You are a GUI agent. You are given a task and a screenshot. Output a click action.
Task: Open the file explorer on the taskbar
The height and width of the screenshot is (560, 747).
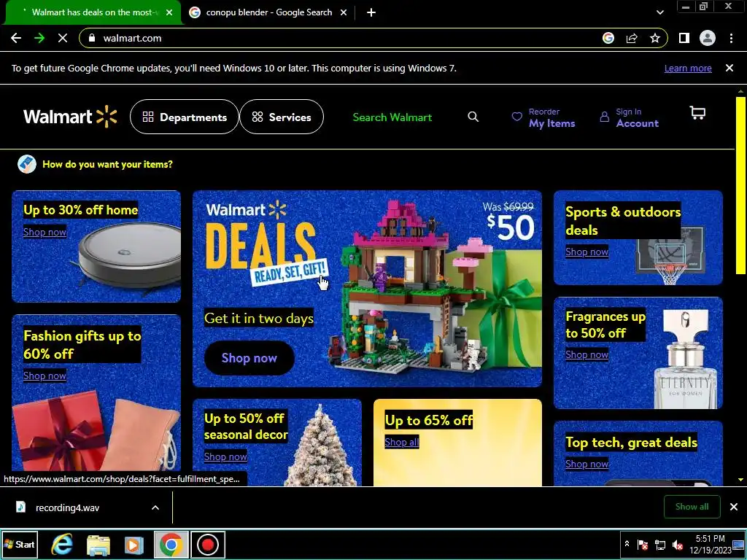click(98, 544)
